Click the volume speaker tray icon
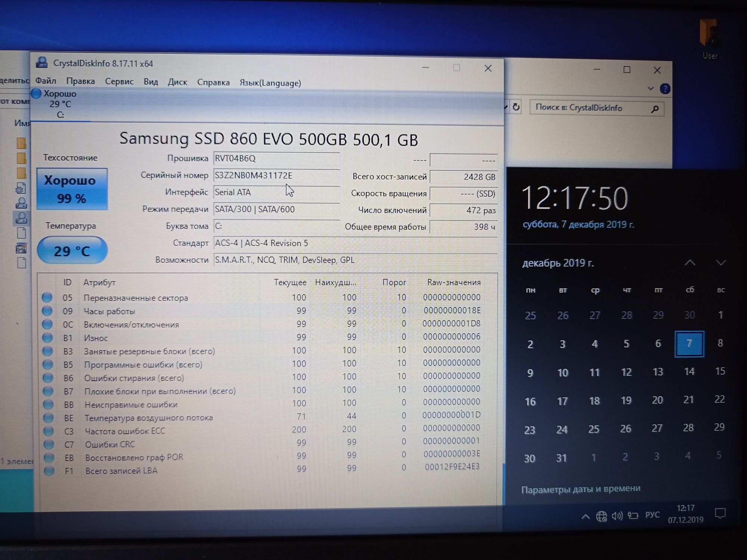747x560 pixels. [617, 516]
